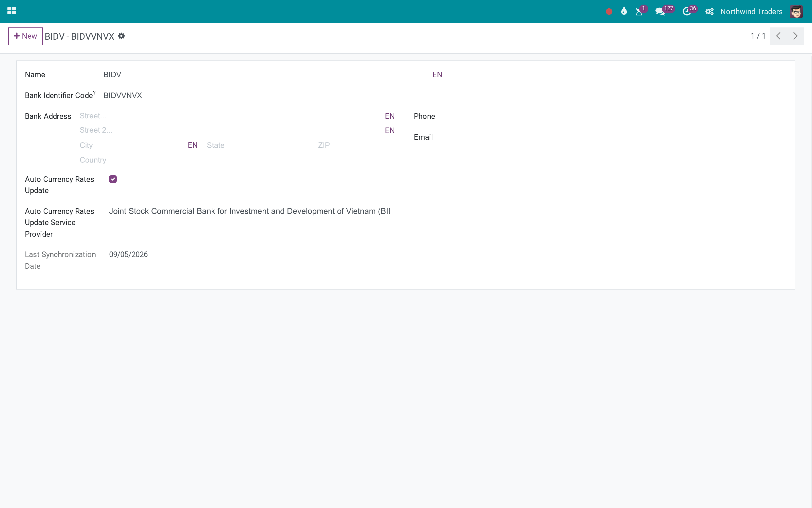Click the BIDV - BIDVVNVX breadcrumb title
This screenshot has width=812, height=508.
pyautogui.click(x=79, y=36)
